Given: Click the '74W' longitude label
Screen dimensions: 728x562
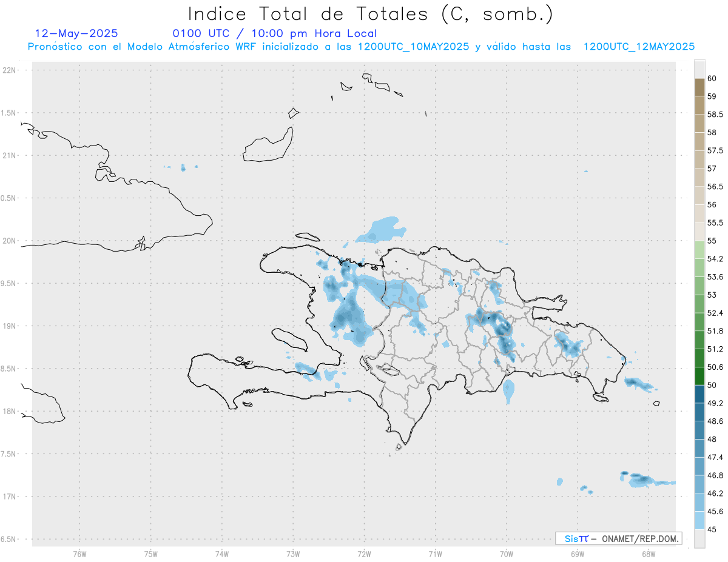Looking at the screenshot, I should click(222, 555).
